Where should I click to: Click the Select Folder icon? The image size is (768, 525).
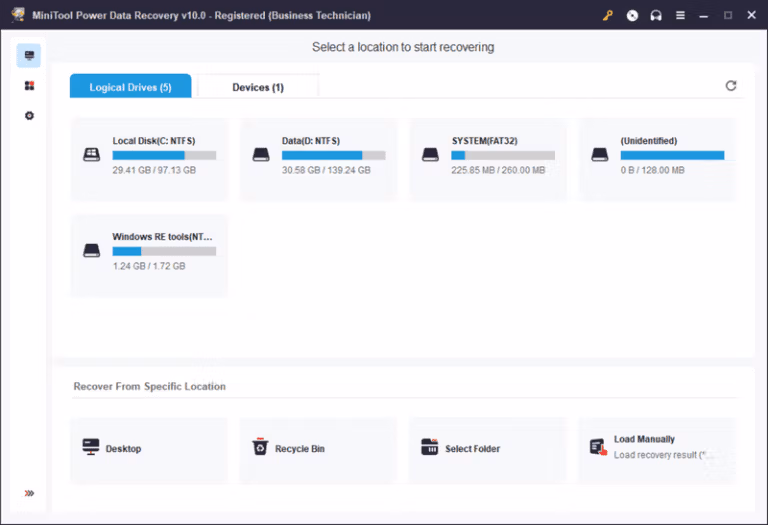click(x=430, y=447)
